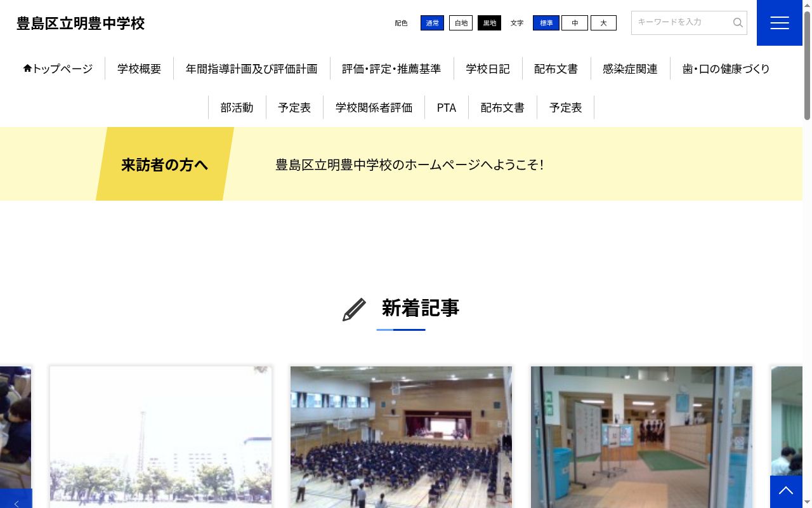Open the 学校関係者評価 menu item
Viewport: 812px width, 508px height.
pos(374,107)
